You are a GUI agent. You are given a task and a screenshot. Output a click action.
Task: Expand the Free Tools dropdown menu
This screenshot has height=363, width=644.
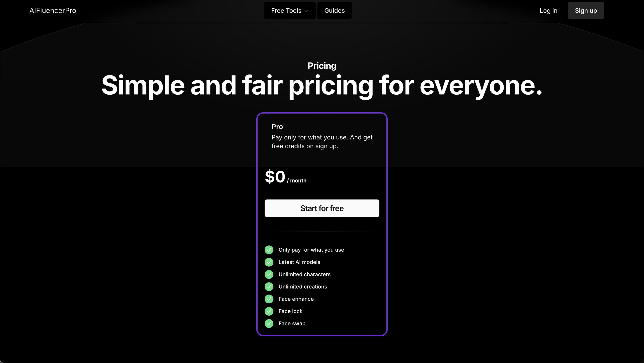click(x=290, y=11)
